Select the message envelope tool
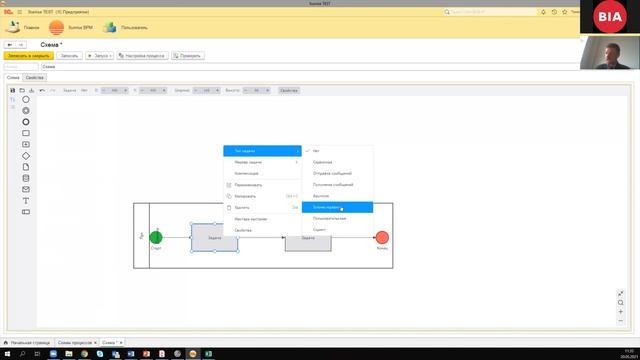Screen dimensions: 640x360 pos(26,189)
